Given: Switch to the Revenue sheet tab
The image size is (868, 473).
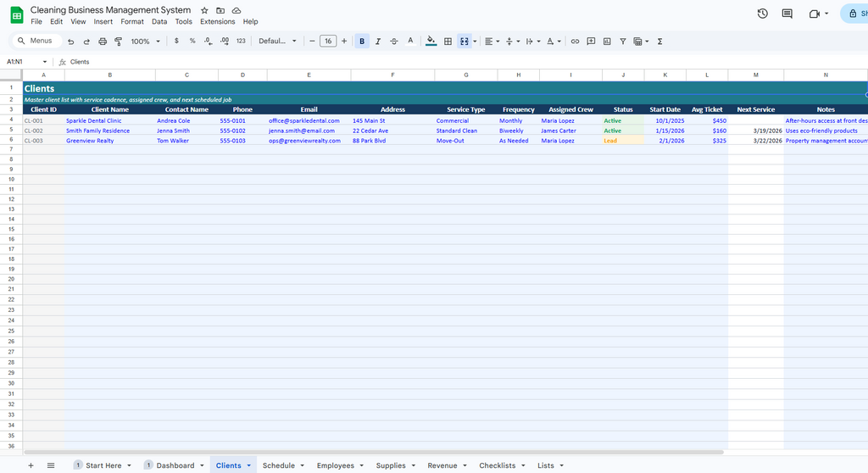Looking at the screenshot, I should [x=442, y=465].
